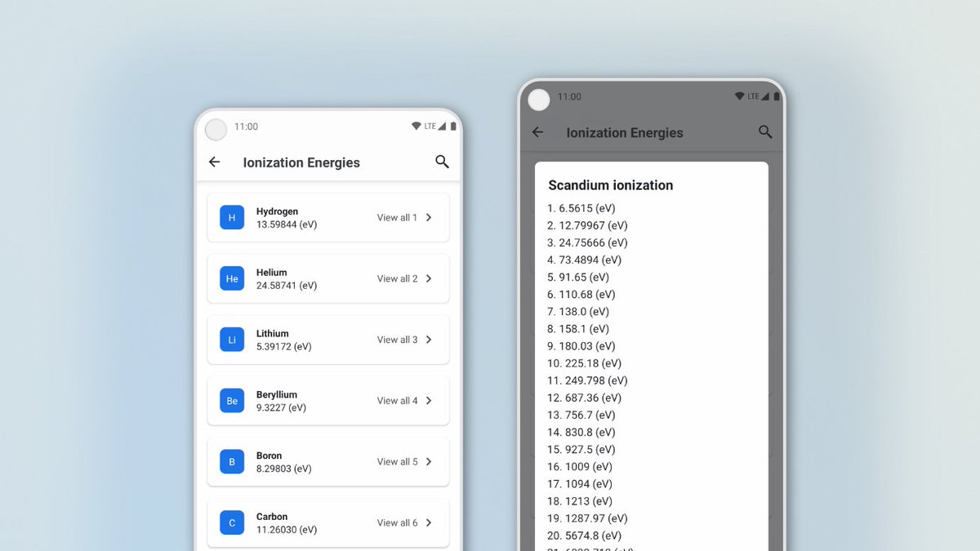Expand Helium row chevron
The width and height of the screenshot is (980, 551).
[430, 278]
